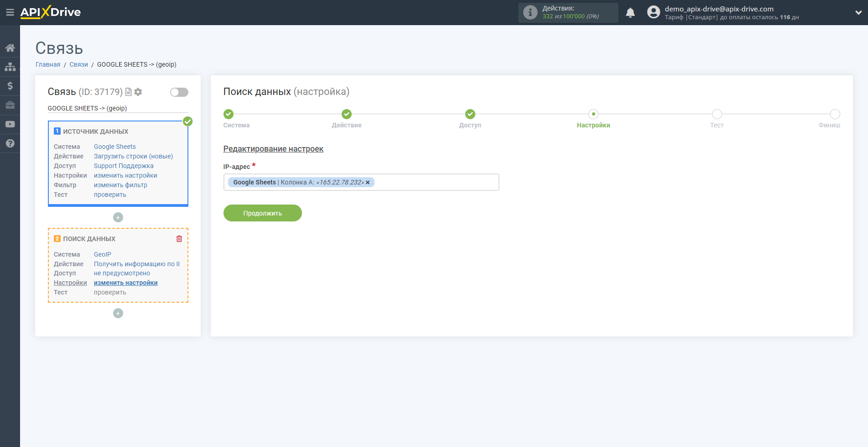Click the user avatar icon

(654, 12)
